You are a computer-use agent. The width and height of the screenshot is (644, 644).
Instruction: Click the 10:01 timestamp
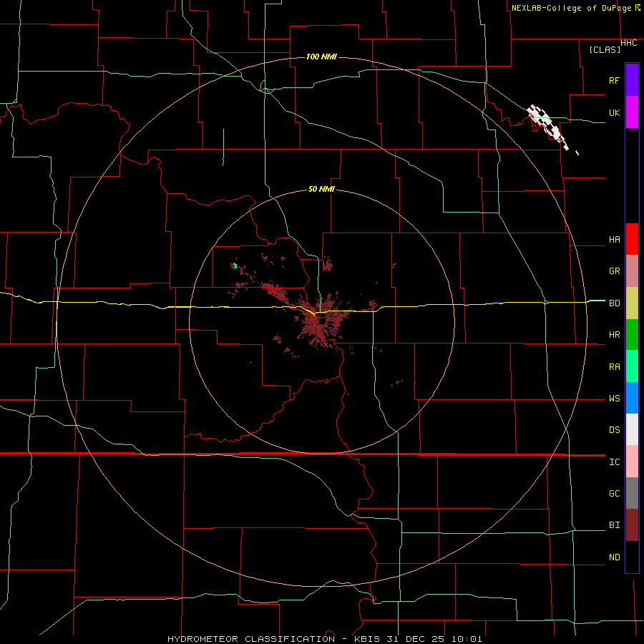point(466,639)
